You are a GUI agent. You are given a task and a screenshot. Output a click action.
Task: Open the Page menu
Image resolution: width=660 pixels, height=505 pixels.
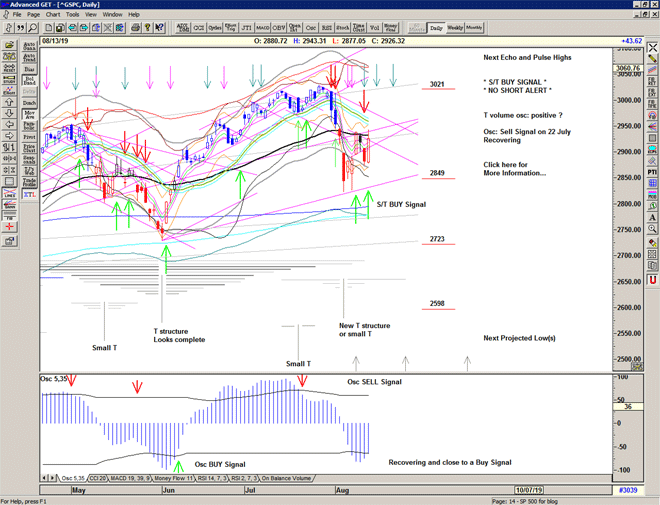(x=33, y=14)
